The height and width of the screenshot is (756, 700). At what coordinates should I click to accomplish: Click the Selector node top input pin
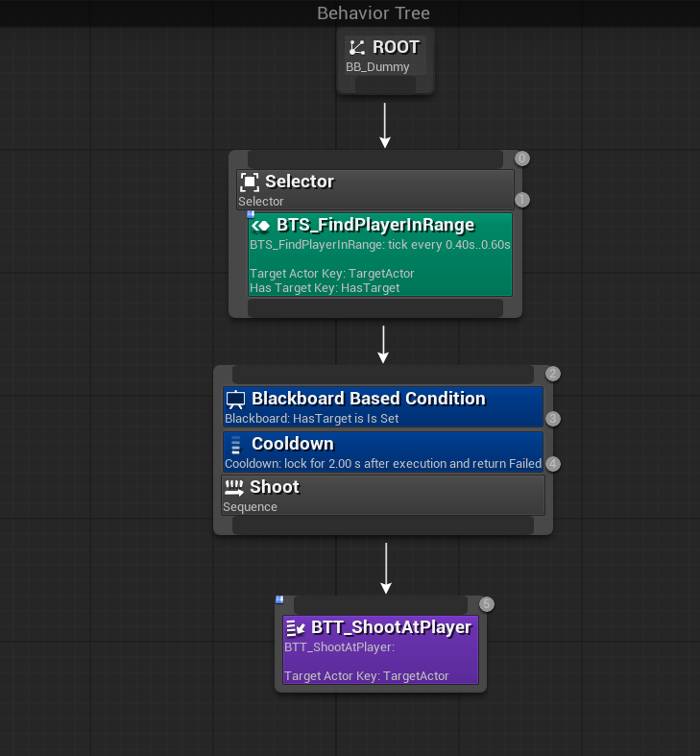pyautogui.click(x=375, y=159)
